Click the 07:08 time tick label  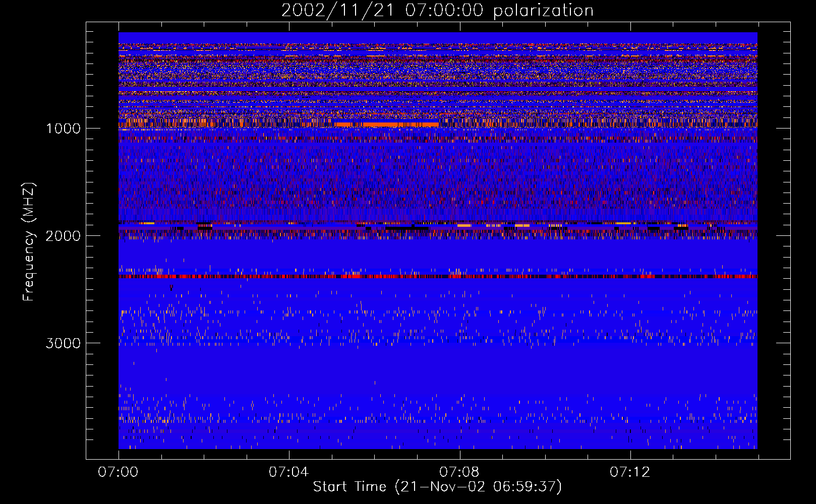coord(459,472)
